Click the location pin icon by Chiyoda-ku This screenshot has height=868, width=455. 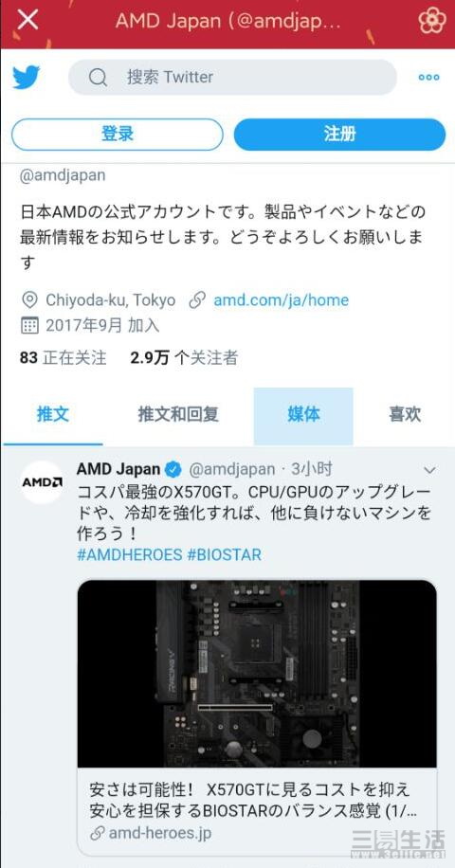29,300
